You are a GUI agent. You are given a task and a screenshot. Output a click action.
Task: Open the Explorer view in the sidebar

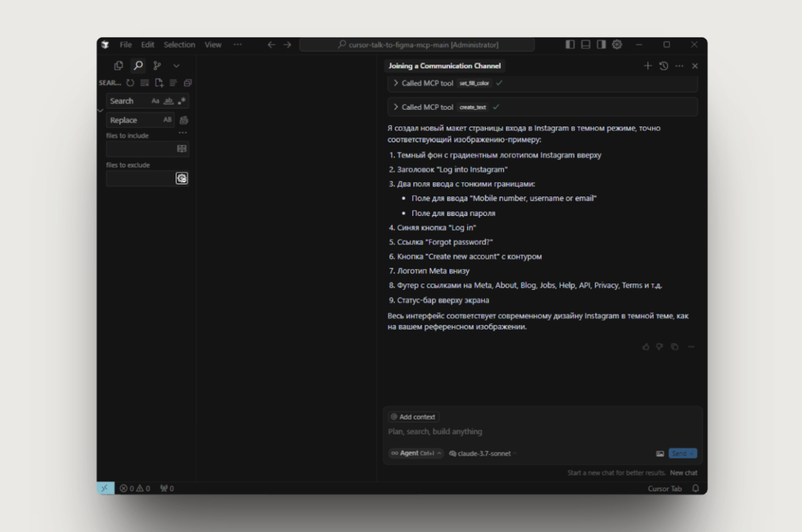tap(118, 65)
